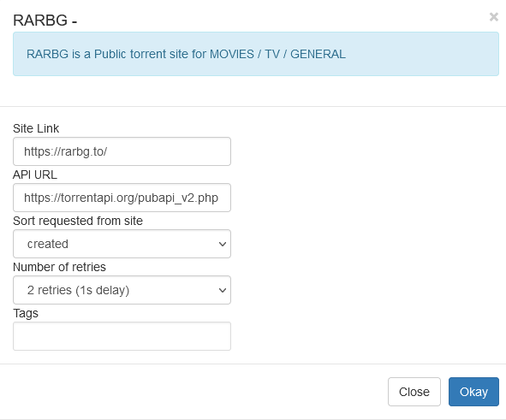Image resolution: width=506 pixels, height=420 pixels.
Task: Click the API URL label
Action: click(x=35, y=175)
